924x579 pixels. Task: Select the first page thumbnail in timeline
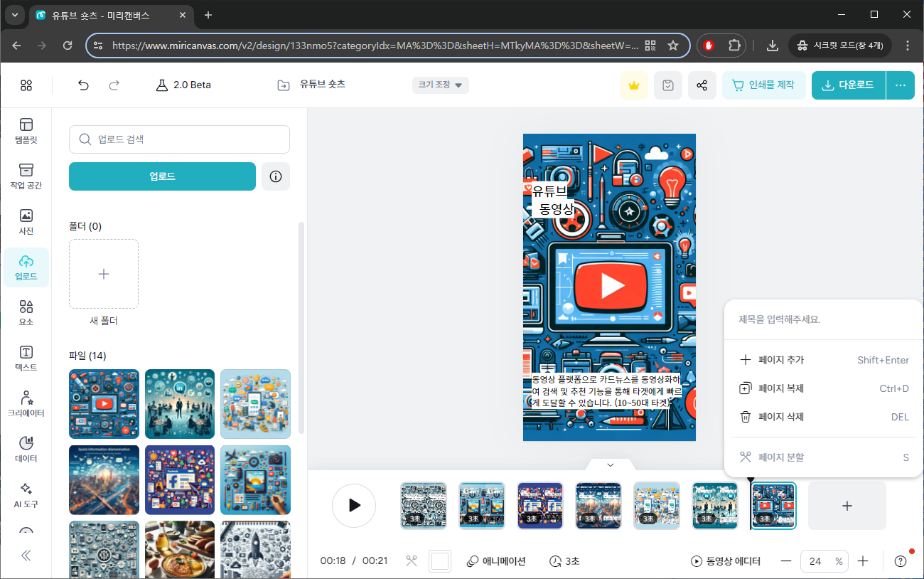pos(424,506)
